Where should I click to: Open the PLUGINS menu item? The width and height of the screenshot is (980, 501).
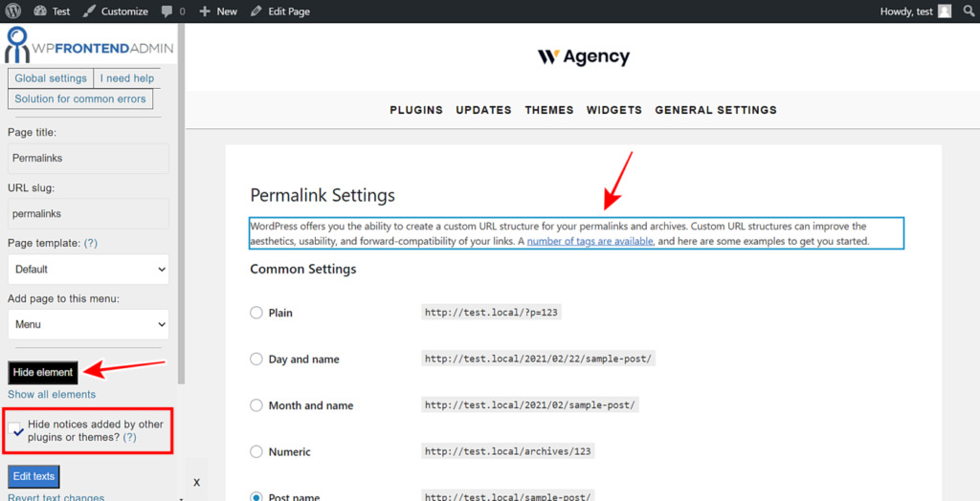(x=416, y=110)
